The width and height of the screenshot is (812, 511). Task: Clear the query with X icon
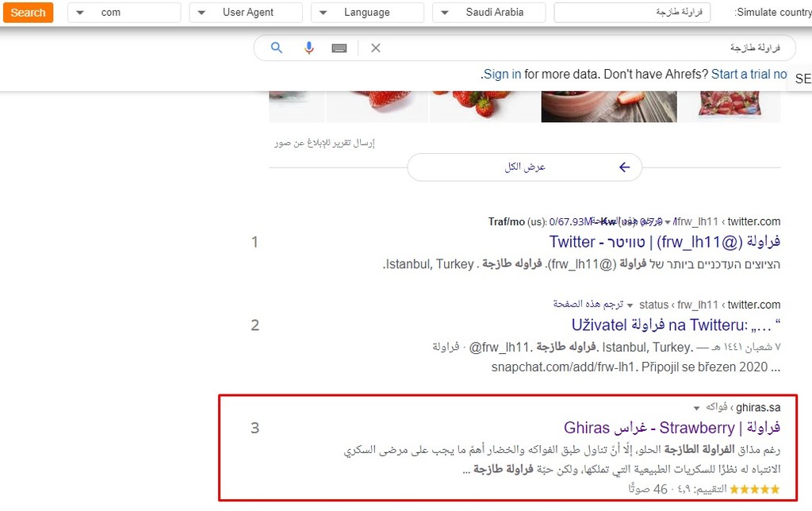[376, 48]
